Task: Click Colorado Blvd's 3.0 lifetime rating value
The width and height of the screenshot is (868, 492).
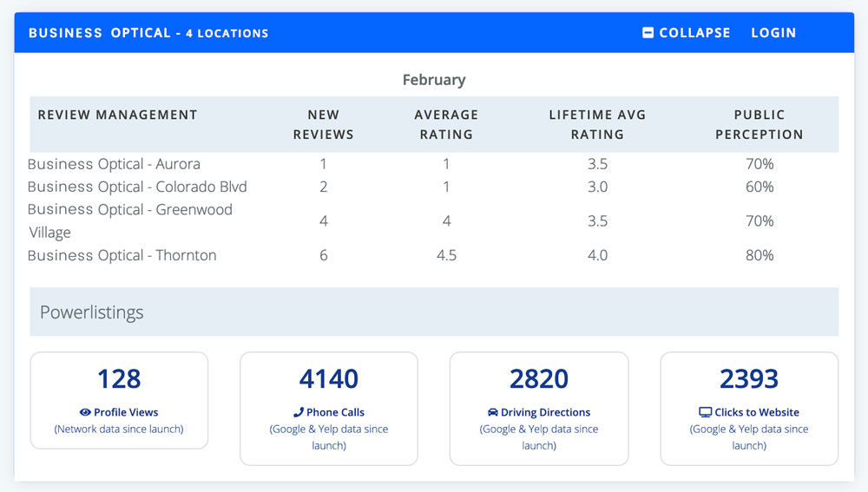Action: point(597,187)
